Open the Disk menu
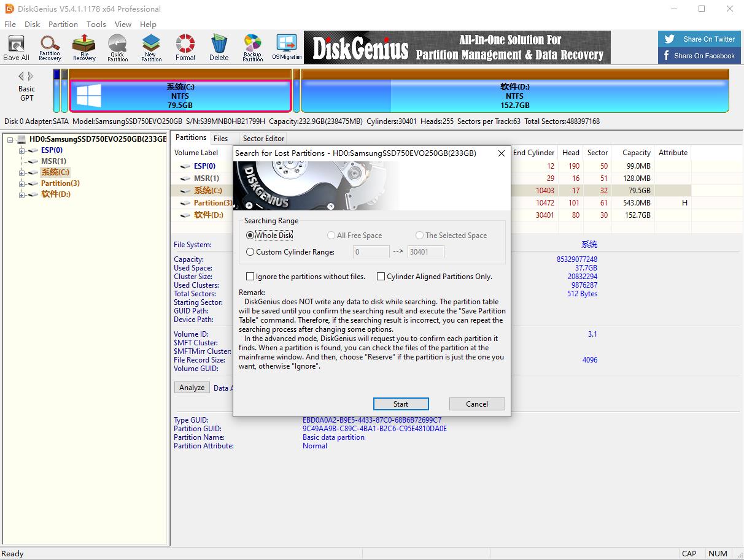The image size is (744, 560). point(33,24)
